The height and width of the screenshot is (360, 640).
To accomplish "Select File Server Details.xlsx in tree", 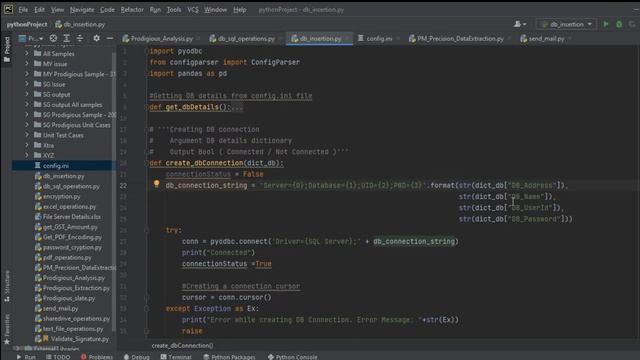I will tap(71, 217).
